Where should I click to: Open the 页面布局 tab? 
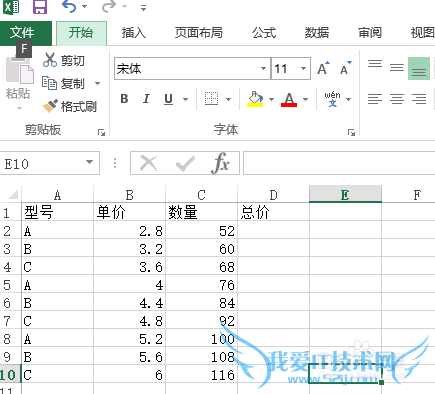[x=198, y=33]
